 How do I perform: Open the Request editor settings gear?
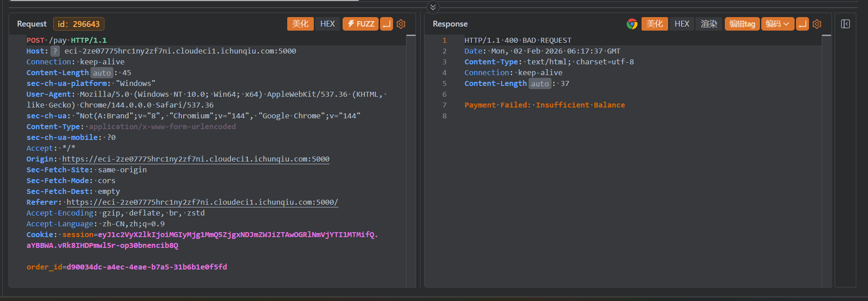point(401,24)
